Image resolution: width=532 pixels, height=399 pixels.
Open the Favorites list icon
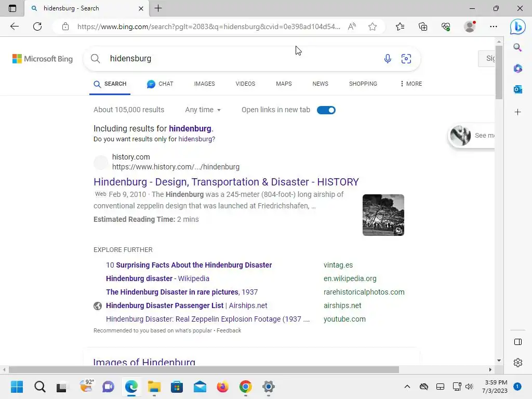(400, 26)
